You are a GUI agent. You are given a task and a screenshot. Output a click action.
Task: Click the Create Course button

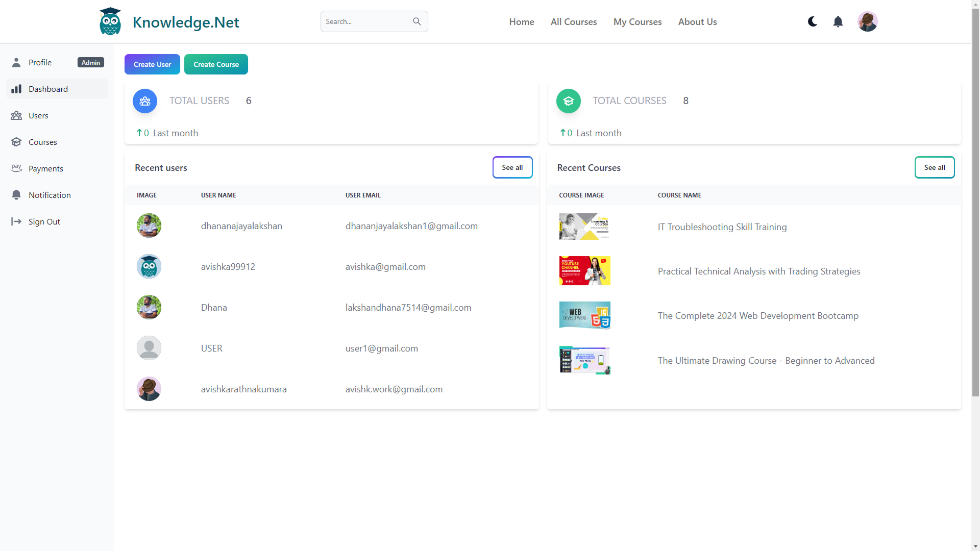(216, 64)
